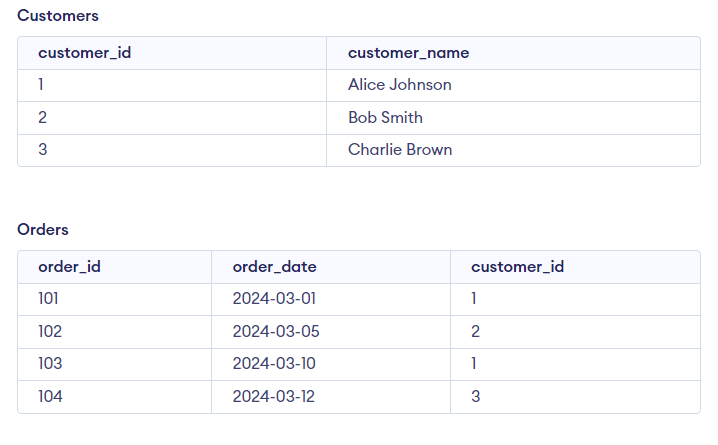This screenshot has height=445, width=718.
Task: Select the Alice Johnson cell
Action: pos(399,85)
